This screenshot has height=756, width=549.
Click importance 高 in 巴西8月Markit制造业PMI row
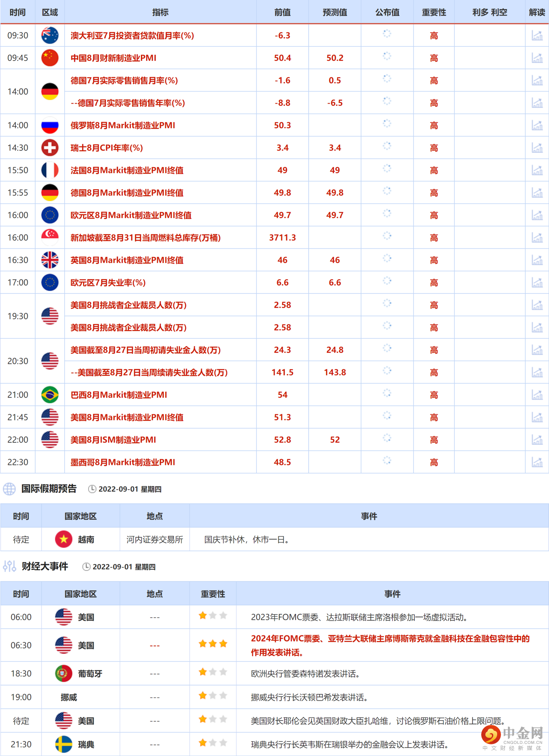click(x=434, y=395)
